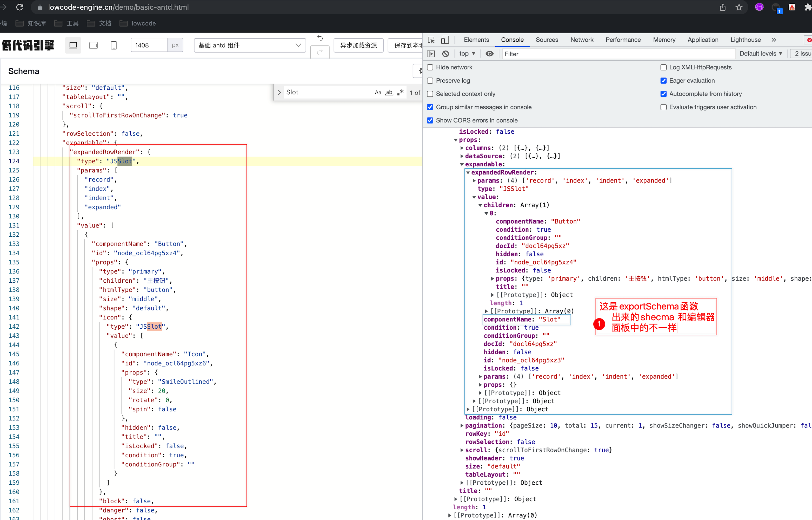
Task: Click the live expression eye icon
Action: 489,54
